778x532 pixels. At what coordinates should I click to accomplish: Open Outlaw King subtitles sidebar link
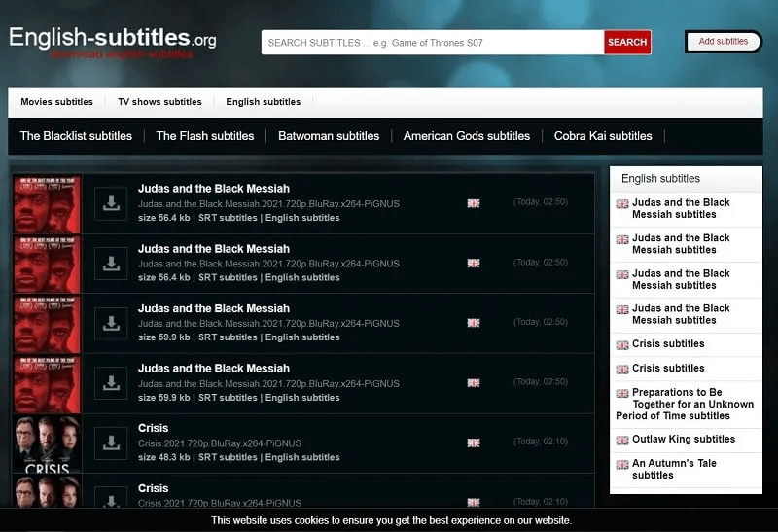point(684,439)
